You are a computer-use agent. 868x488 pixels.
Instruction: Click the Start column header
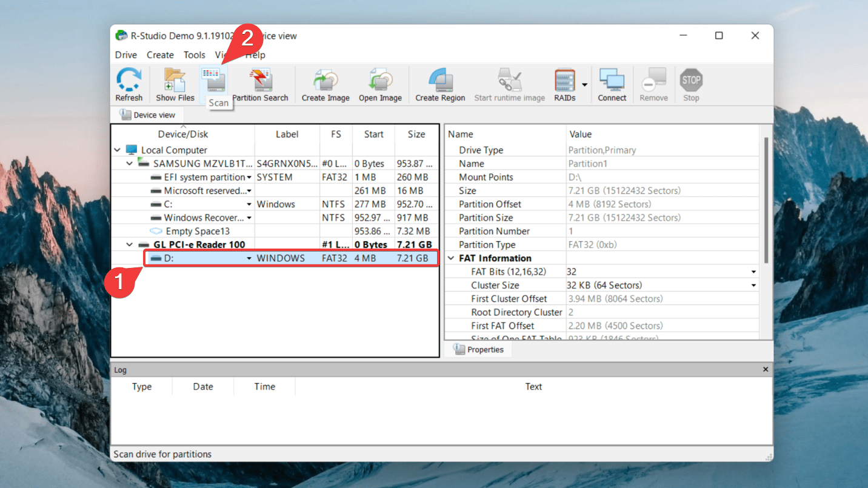(x=373, y=134)
